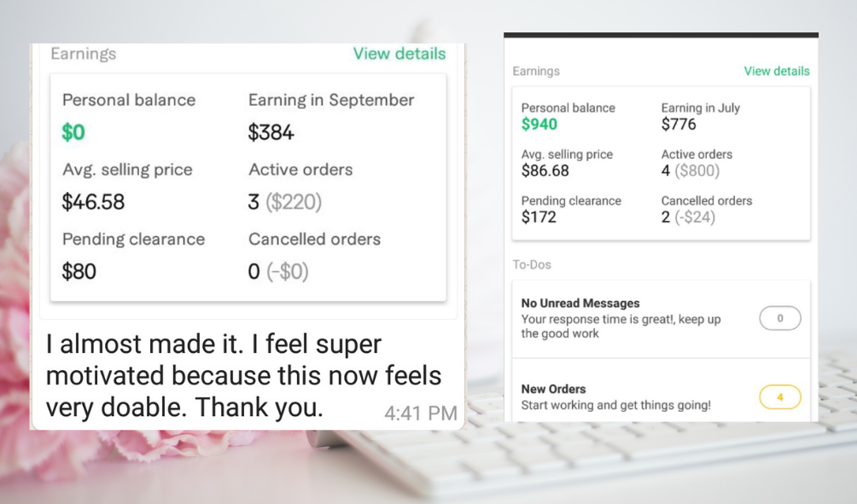Select the Earning in September $384 figure
This screenshot has height=504, width=857.
tap(271, 132)
